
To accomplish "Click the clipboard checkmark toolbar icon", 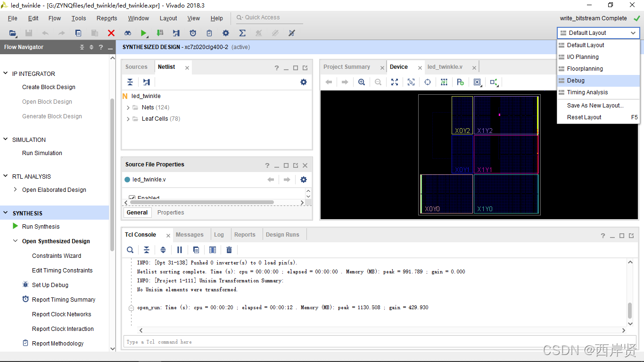I will (x=209, y=33).
